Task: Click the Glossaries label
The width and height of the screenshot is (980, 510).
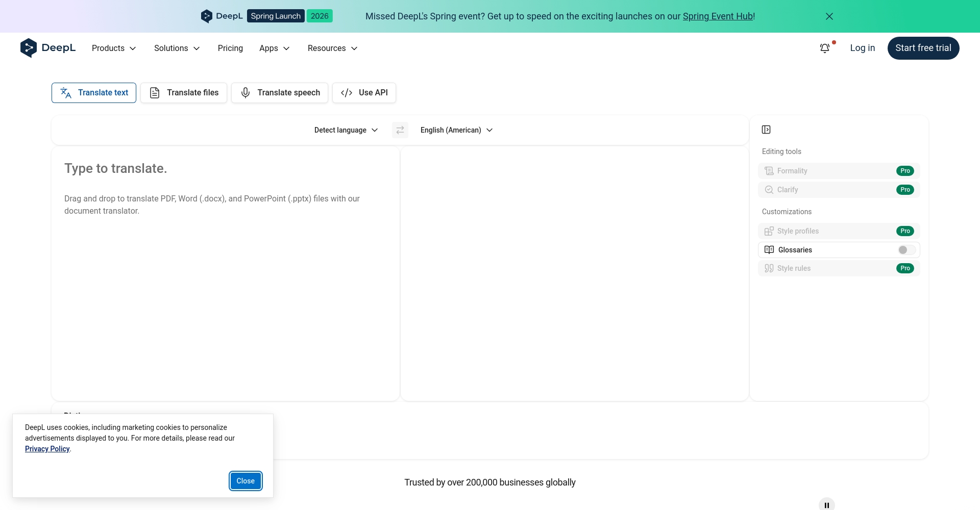Action: pyautogui.click(x=795, y=250)
